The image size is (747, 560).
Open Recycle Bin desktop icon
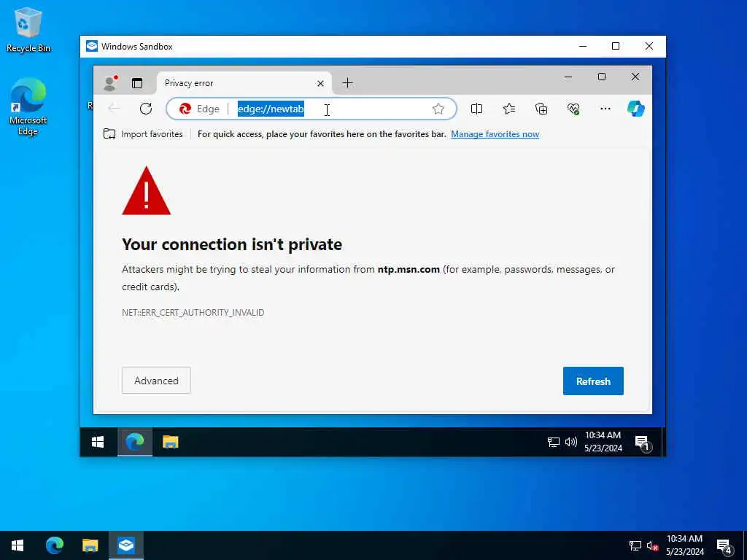point(28,30)
